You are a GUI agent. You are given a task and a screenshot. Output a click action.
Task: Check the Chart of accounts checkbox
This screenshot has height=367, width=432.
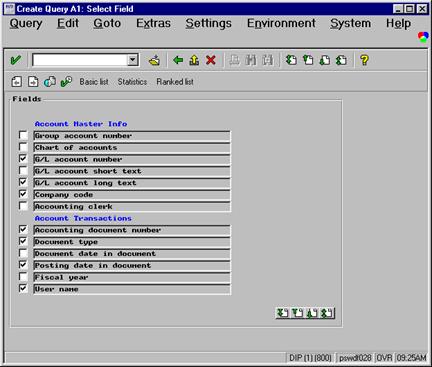[x=23, y=147]
